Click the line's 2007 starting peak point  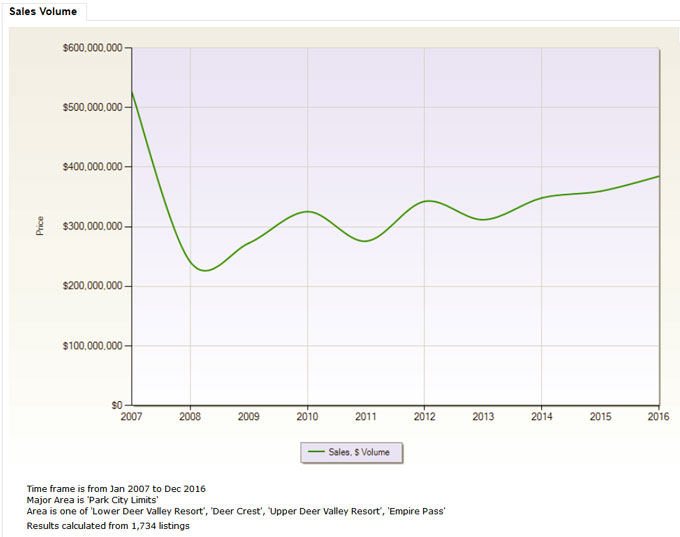pyautogui.click(x=132, y=92)
